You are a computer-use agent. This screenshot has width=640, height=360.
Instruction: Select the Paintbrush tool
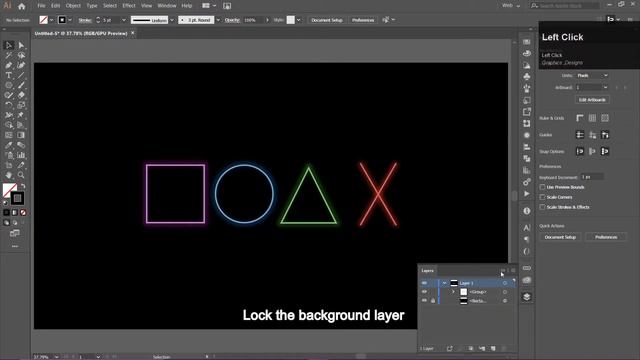pyautogui.click(x=21, y=85)
